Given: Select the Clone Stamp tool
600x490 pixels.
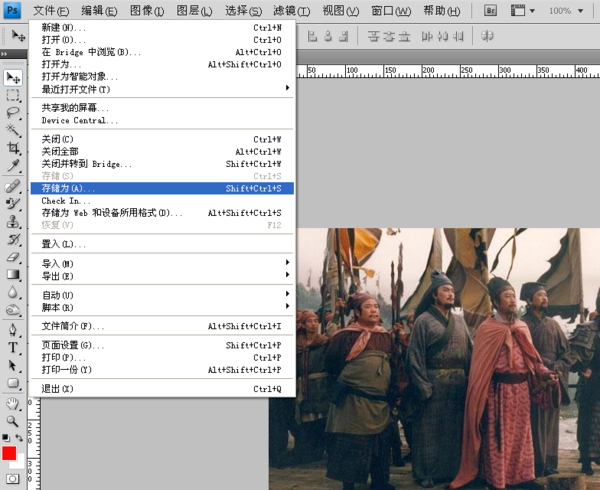Looking at the screenshot, I should [x=13, y=221].
